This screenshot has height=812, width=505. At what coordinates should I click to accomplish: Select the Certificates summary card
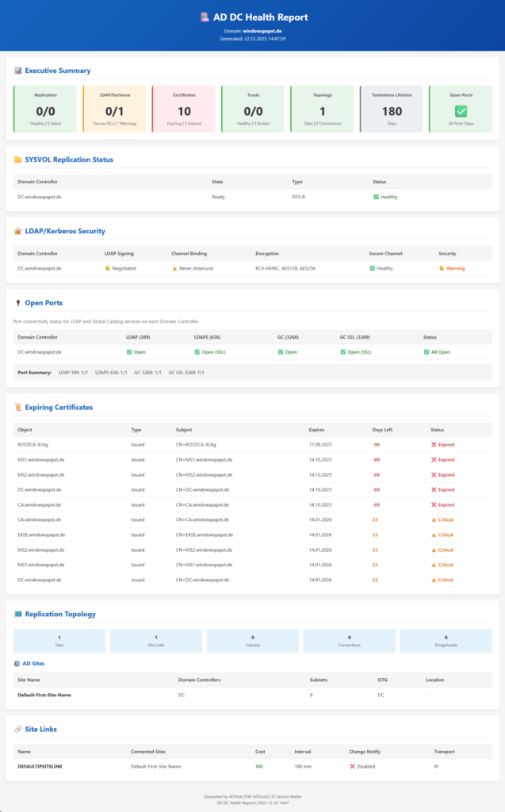pyautogui.click(x=184, y=109)
